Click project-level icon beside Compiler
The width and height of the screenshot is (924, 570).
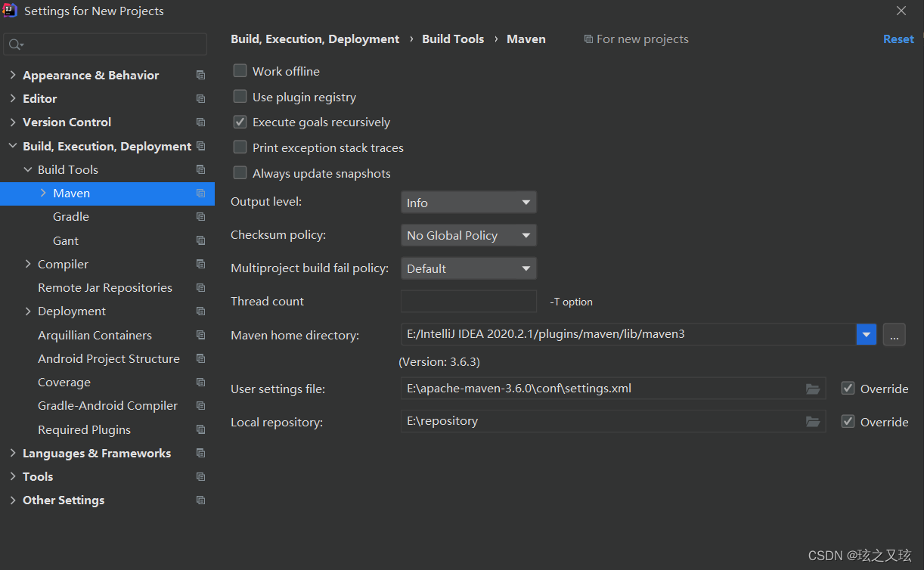click(x=200, y=264)
